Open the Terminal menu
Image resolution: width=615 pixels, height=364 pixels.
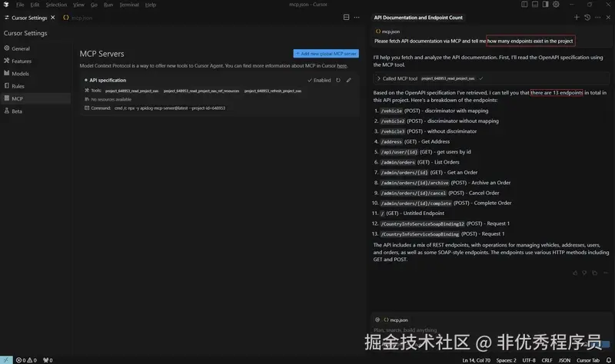tap(129, 5)
